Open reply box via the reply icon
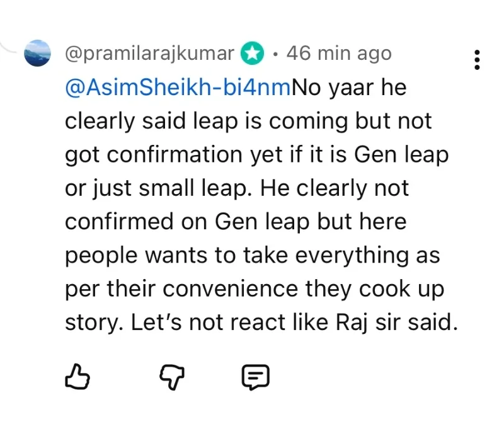This screenshot has width=504, height=429. click(x=256, y=376)
